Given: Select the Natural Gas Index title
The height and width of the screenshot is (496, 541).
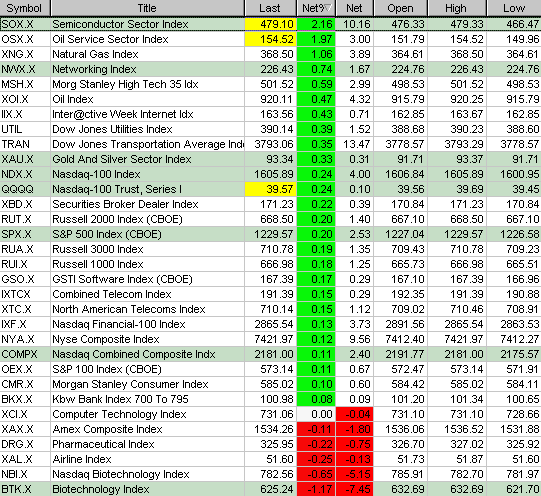Looking at the screenshot, I should pyautogui.click(x=95, y=54).
